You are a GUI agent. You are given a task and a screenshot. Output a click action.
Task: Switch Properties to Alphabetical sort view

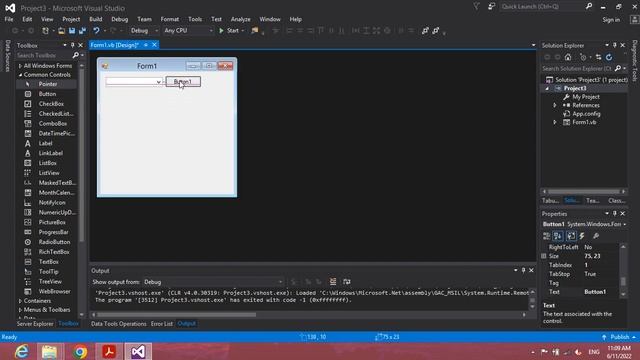(x=558, y=236)
